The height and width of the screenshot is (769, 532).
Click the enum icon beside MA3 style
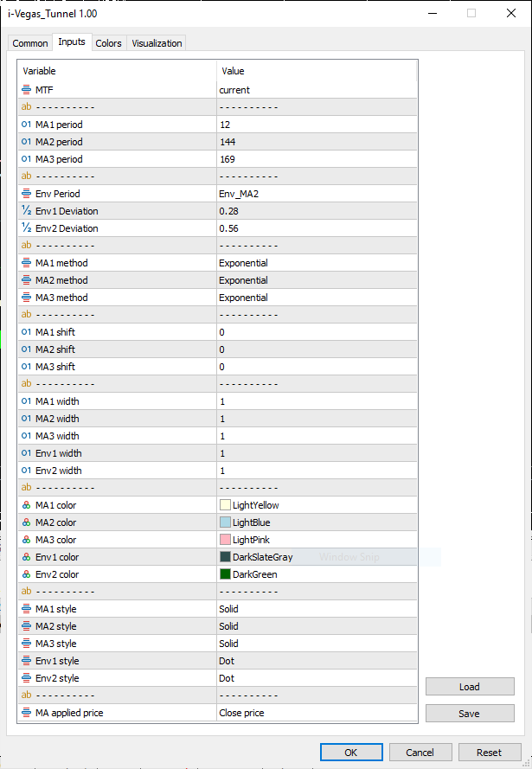(x=26, y=644)
